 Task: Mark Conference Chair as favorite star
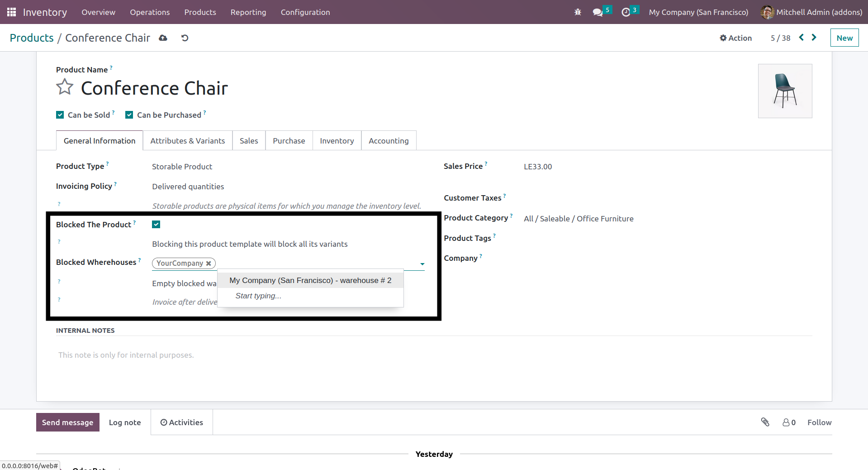pyautogui.click(x=65, y=87)
